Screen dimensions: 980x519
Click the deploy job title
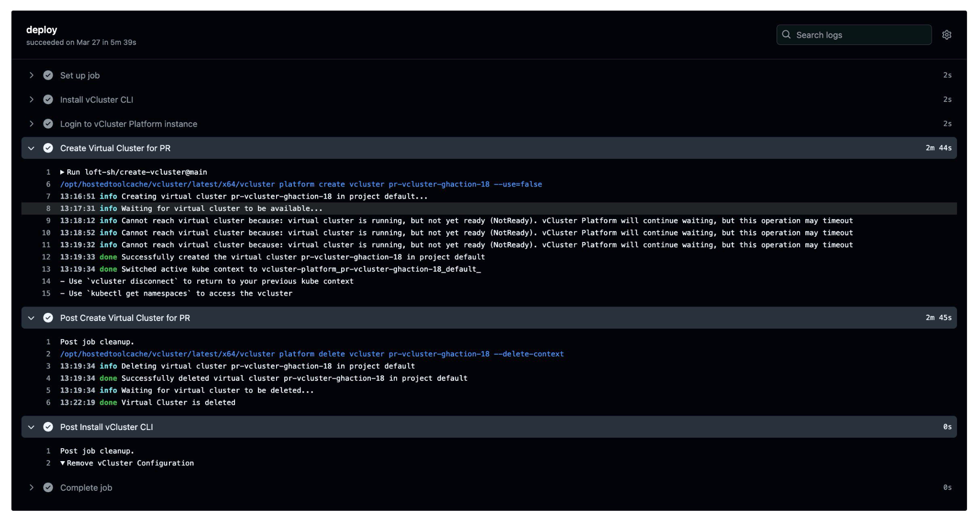coord(42,30)
